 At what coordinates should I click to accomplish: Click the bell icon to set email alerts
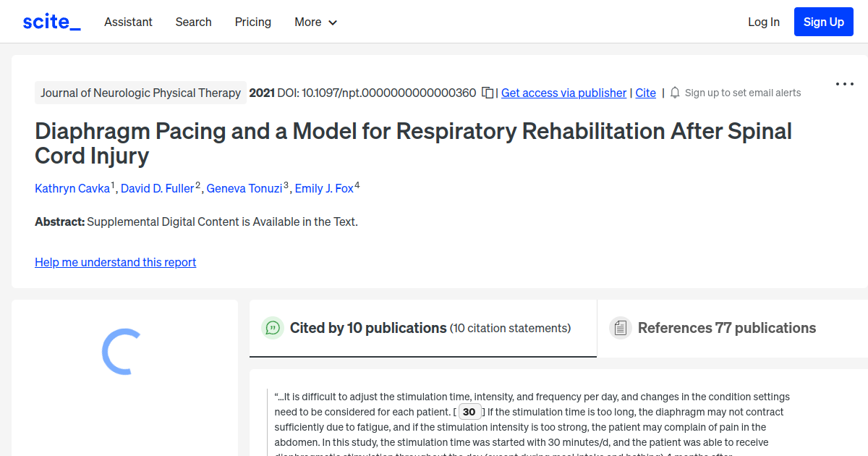click(x=674, y=93)
